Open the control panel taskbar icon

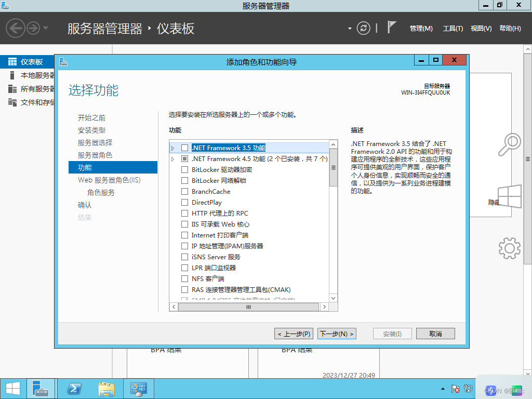[138, 389]
